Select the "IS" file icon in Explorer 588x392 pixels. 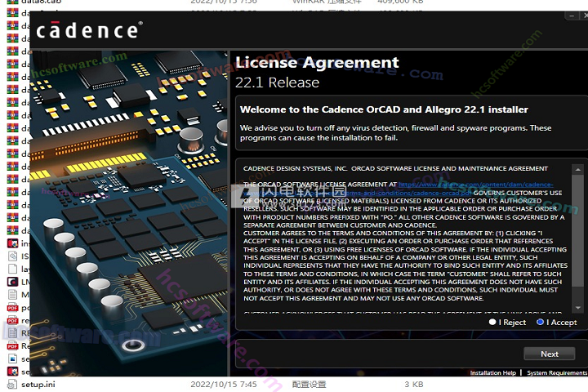pyautogui.click(x=12, y=256)
